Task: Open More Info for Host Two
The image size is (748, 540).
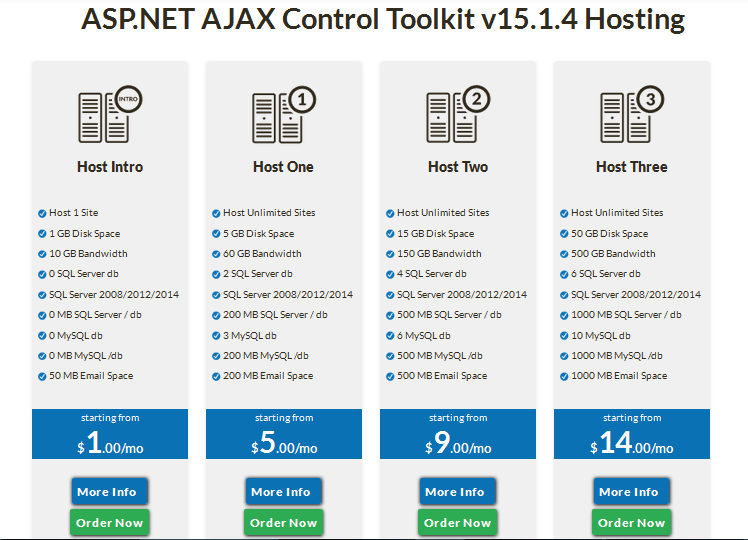Action: pyautogui.click(x=458, y=491)
